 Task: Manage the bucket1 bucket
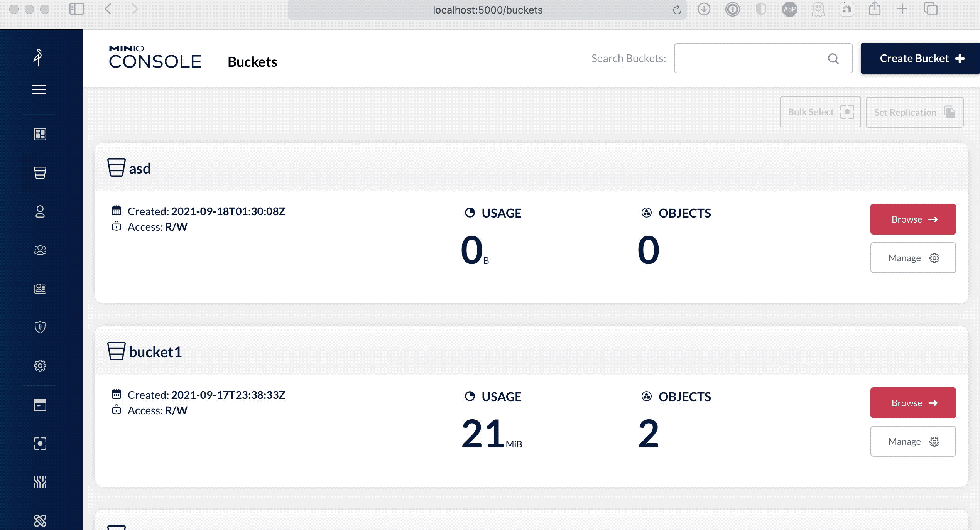(x=913, y=441)
